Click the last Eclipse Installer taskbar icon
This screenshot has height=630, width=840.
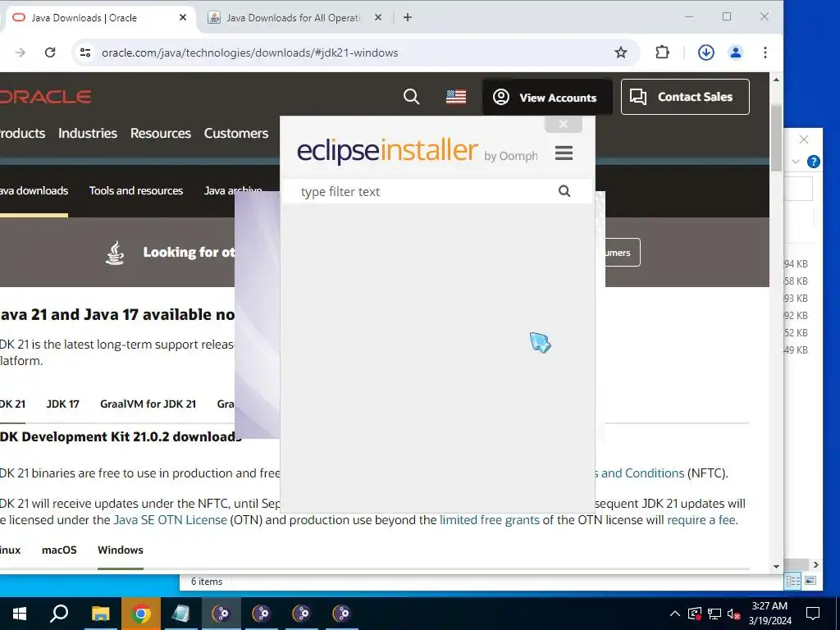(341, 614)
